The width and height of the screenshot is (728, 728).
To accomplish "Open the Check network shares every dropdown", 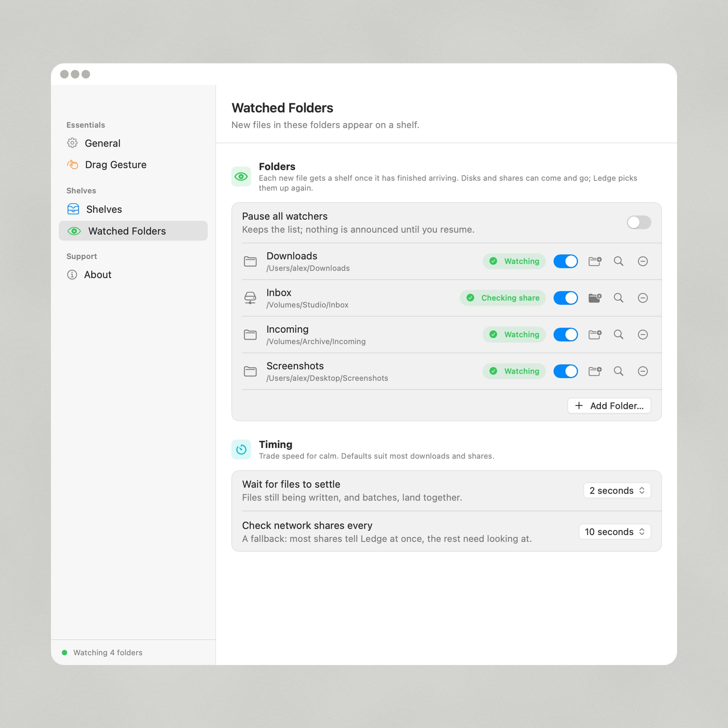I will click(x=614, y=532).
